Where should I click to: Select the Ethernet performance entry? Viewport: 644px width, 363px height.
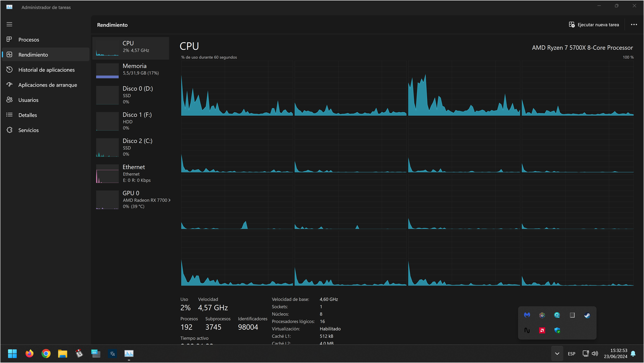coord(131,173)
